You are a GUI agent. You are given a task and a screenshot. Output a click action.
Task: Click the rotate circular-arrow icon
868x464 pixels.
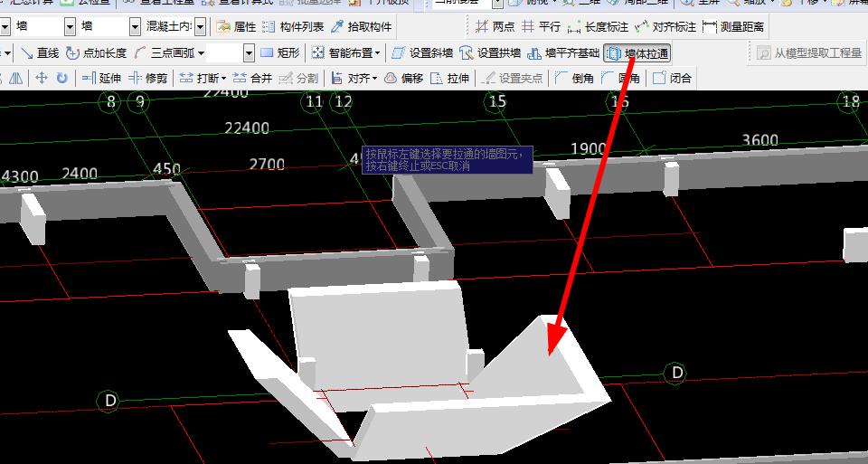(x=61, y=78)
